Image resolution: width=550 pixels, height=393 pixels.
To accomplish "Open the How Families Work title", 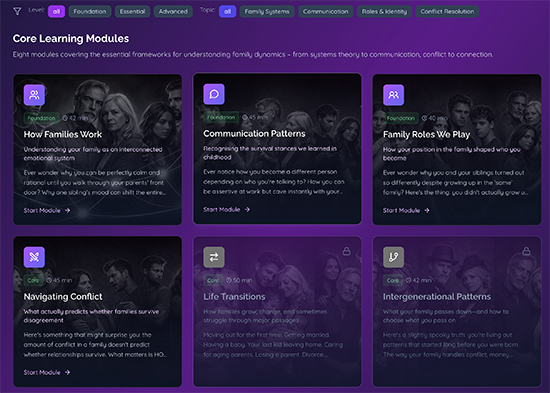I will coord(63,134).
